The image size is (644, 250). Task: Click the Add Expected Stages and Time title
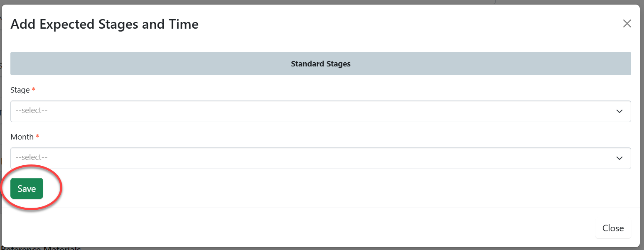click(104, 24)
